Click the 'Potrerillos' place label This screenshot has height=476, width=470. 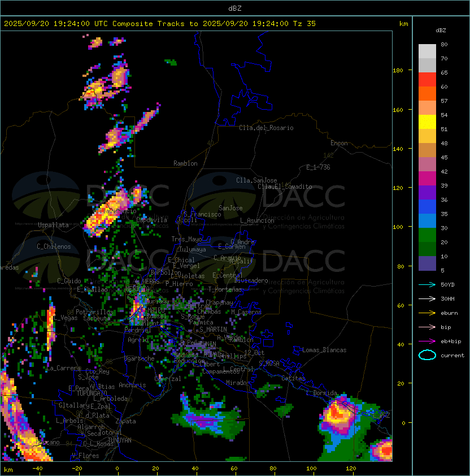94,312
